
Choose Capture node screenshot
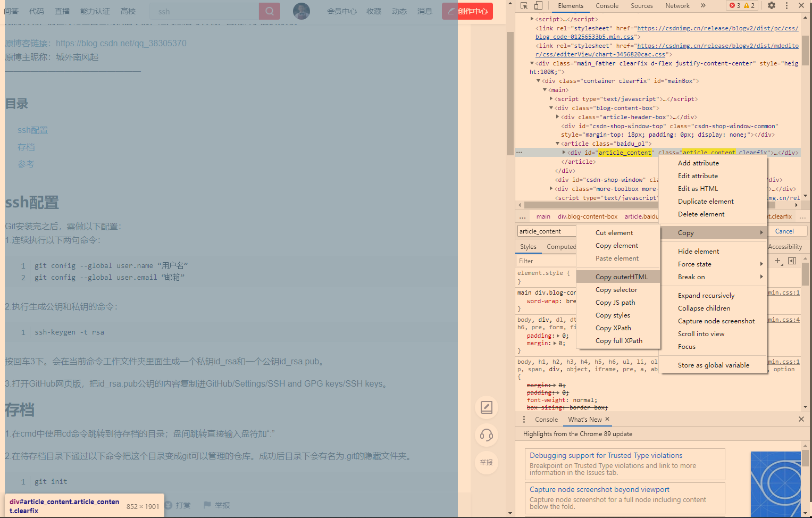713,321
